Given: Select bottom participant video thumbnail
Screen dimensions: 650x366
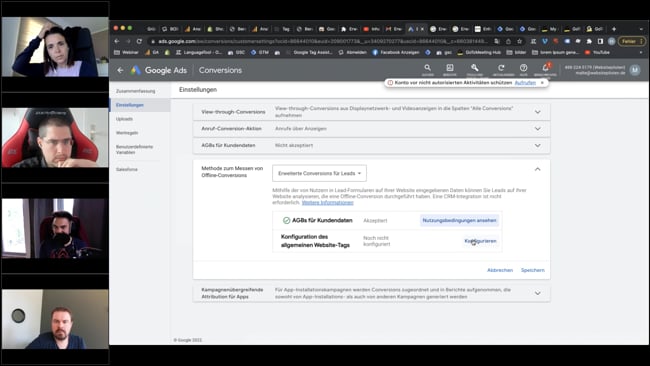Looking at the screenshot, I should 55,319.
